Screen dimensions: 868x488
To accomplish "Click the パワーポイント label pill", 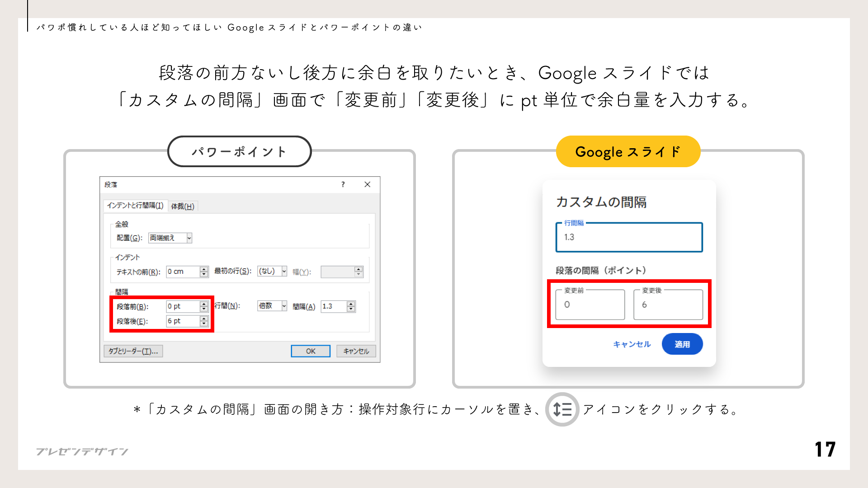I will pos(239,151).
